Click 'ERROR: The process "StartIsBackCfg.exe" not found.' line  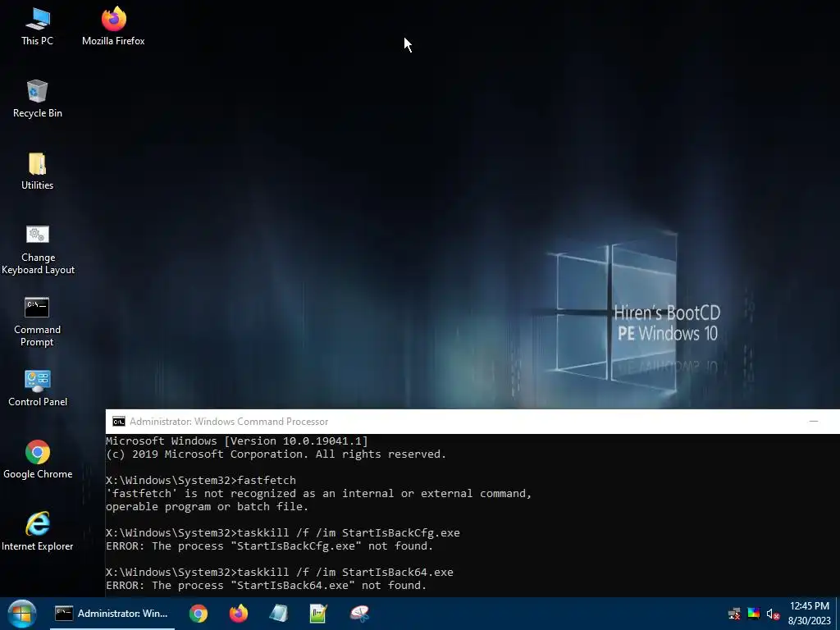tap(269, 546)
